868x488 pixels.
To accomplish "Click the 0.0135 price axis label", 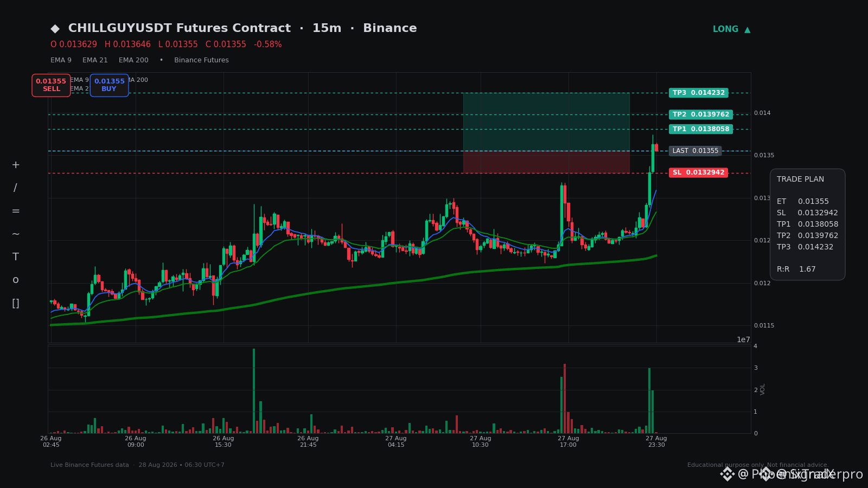I will (x=764, y=155).
